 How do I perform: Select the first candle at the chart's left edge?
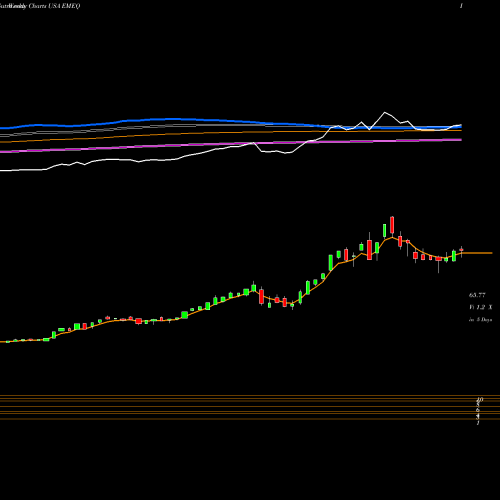[8, 341]
